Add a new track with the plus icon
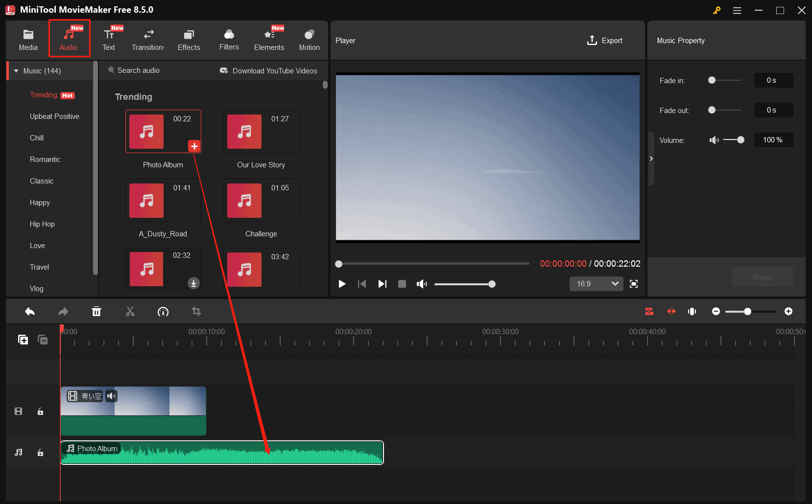 click(x=23, y=339)
